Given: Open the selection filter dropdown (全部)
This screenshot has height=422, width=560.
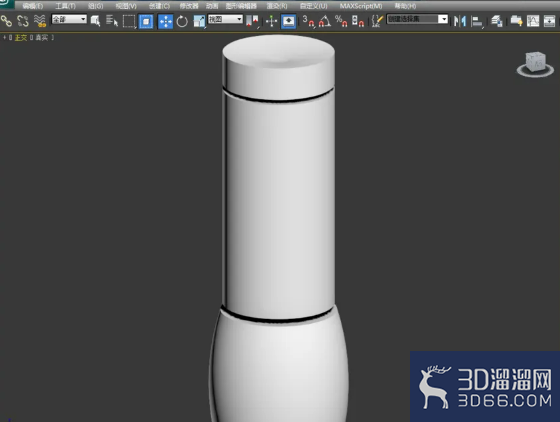Looking at the screenshot, I should (69, 19).
